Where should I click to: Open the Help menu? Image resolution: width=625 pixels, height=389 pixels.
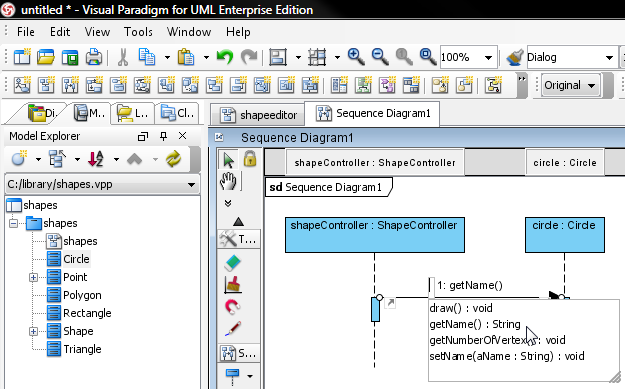[x=238, y=32]
